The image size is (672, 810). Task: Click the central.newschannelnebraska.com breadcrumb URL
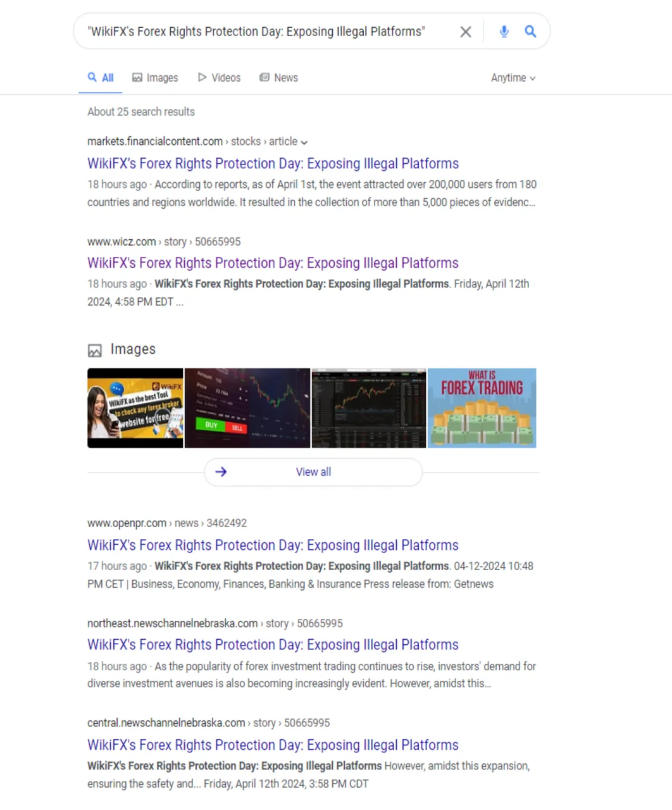click(x=209, y=723)
